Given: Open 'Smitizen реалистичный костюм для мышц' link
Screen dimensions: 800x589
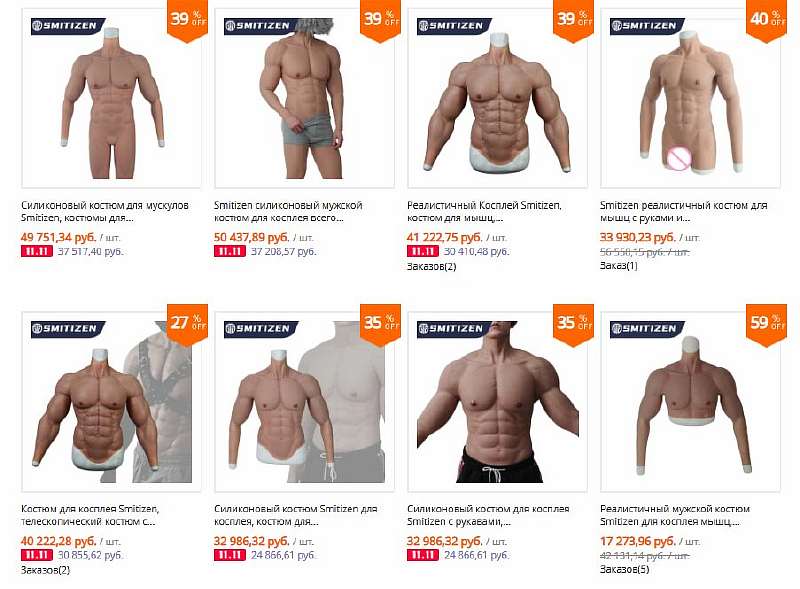Looking at the screenshot, I should (683, 211).
